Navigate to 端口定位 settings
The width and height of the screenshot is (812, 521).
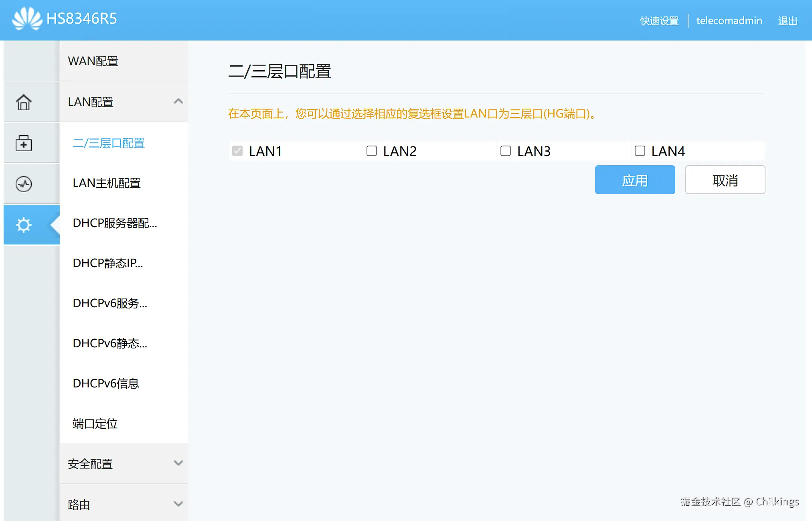click(95, 424)
